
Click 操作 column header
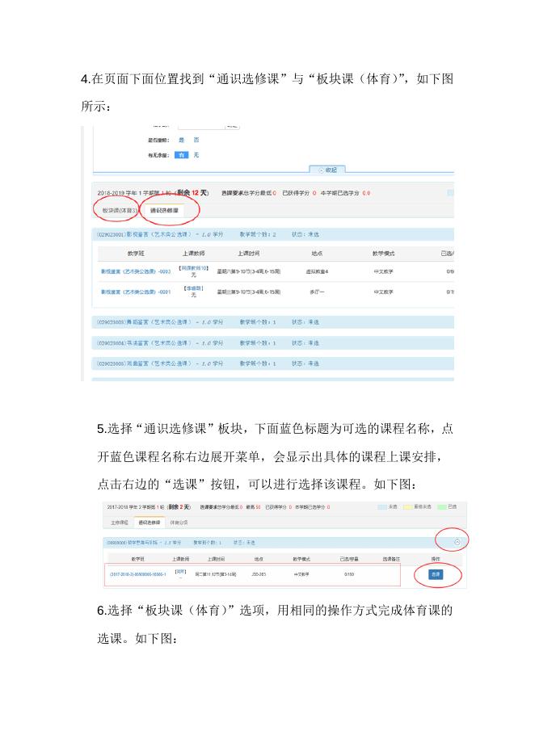pos(436,559)
